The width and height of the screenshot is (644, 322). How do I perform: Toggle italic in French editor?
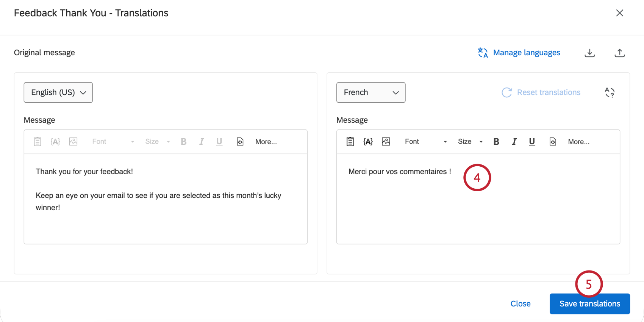(x=514, y=142)
